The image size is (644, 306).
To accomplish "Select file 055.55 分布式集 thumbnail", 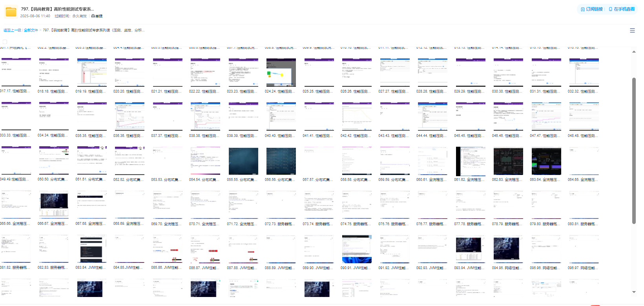I will coord(243,161).
